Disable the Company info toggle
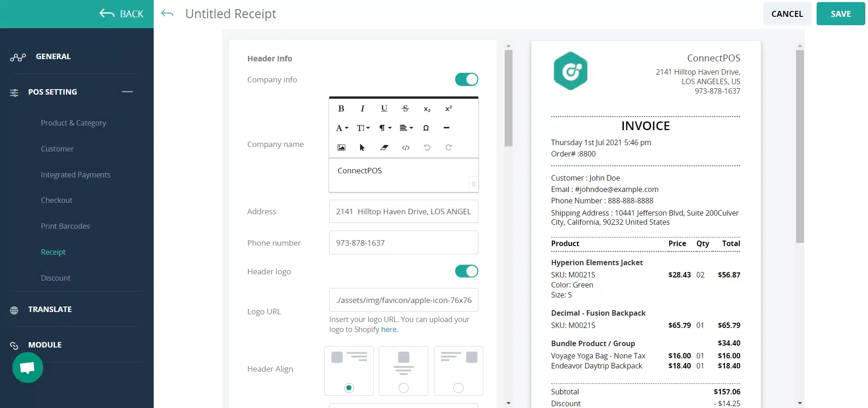 (467, 80)
